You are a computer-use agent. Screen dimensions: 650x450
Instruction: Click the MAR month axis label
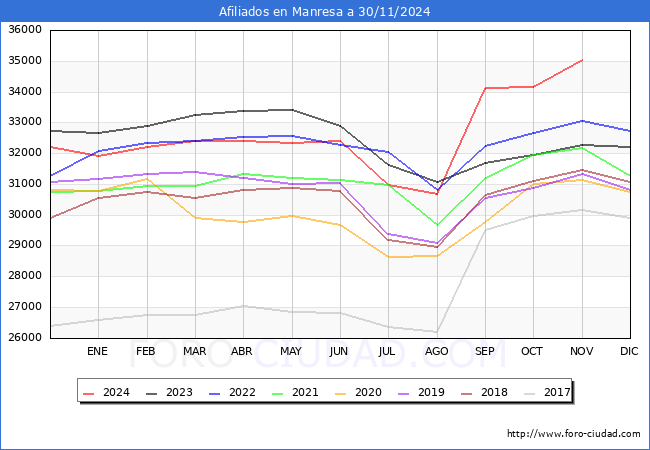194,351
